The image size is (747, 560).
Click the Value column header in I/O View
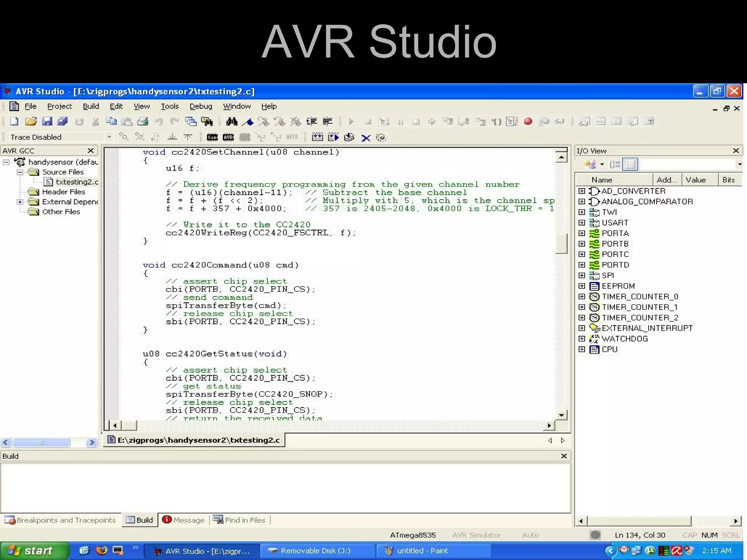[700, 180]
